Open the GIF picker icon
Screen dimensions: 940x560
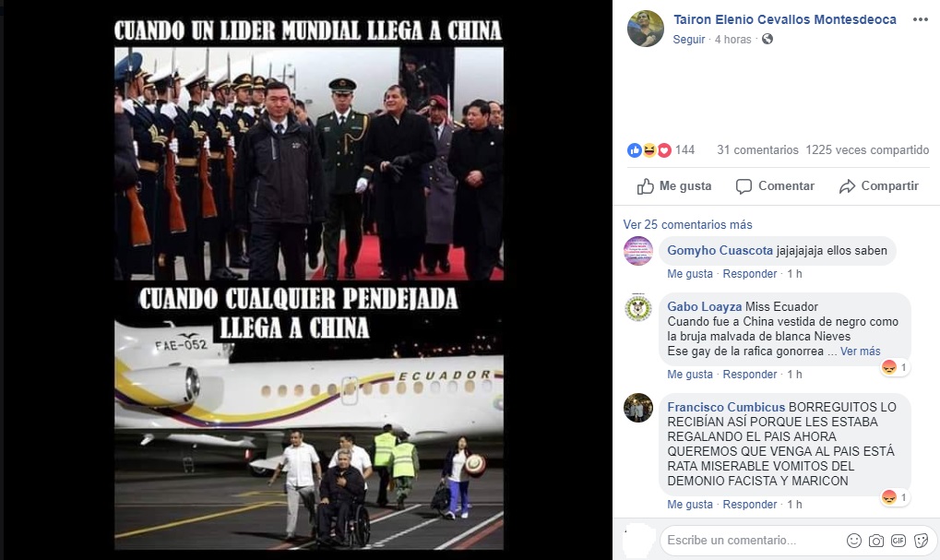click(x=898, y=541)
